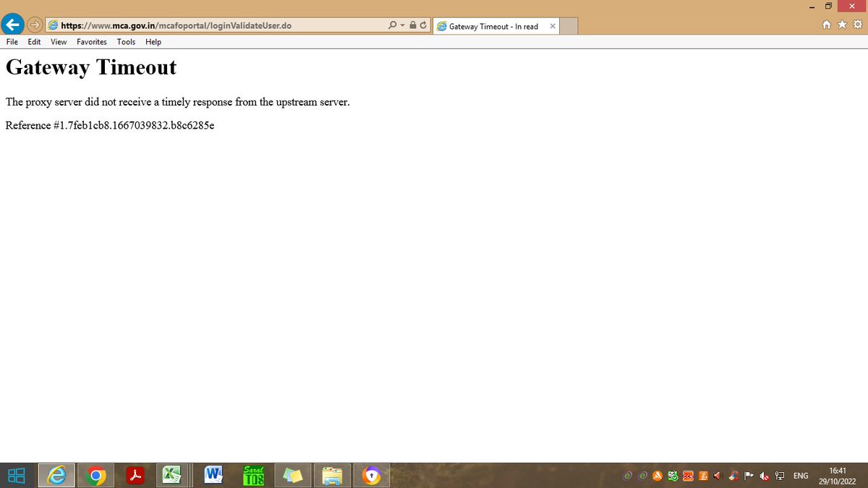Screen dimensions: 868x488
Task: Open the Edit menu
Action: coord(34,42)
